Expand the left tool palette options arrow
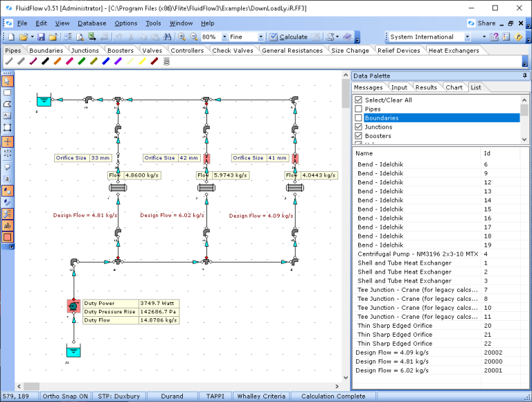The image size is (532, 402). coord(11,247)
